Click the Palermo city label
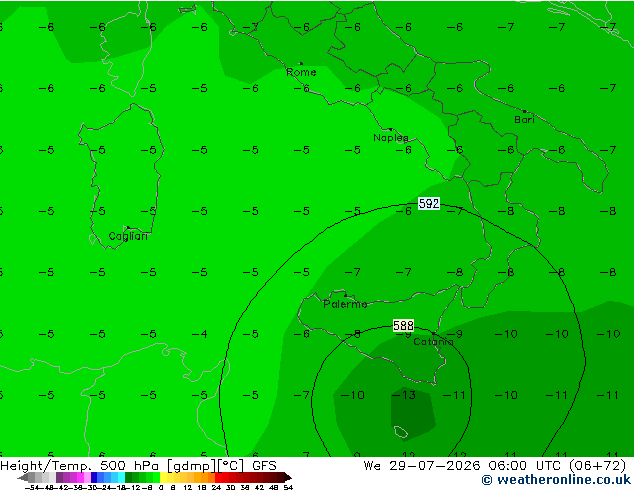 pyautogui.click(x=345, y=304)
